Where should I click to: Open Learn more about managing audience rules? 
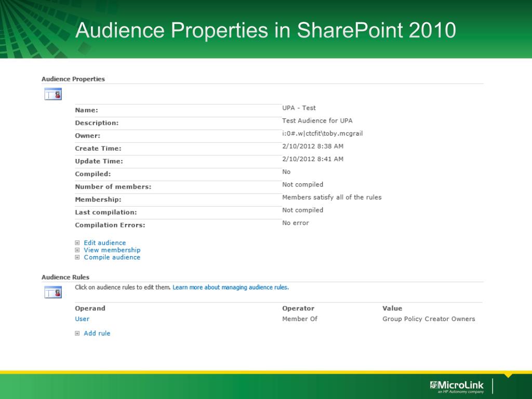tap(231, 287)
